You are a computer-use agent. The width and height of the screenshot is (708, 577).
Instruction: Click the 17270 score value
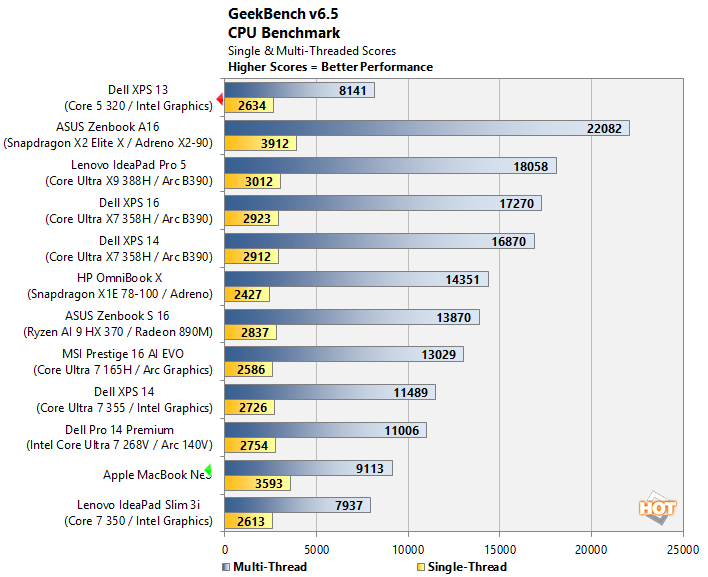517,204
